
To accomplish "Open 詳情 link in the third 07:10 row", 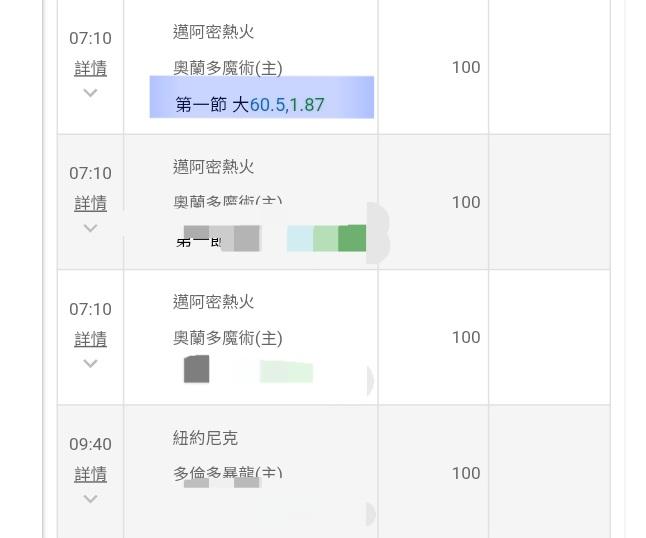I will click(90, 339).
